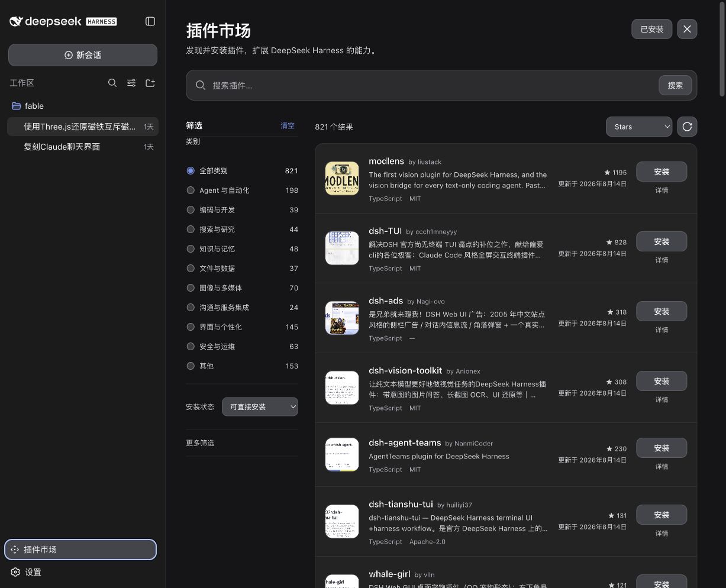Select 界面与个性化 category radio

[x=191, y=327]
